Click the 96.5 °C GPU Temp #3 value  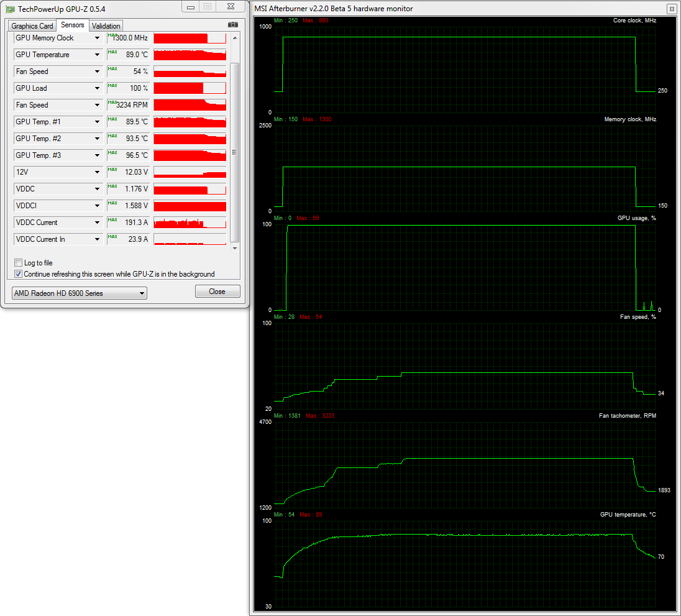click(137, 155)
